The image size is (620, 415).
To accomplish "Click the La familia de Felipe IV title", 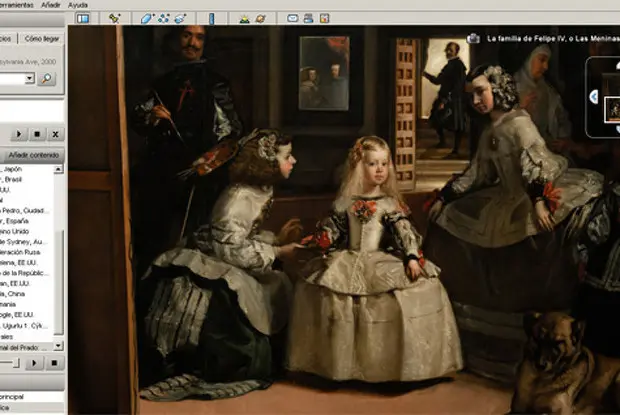I will point(553,38).
